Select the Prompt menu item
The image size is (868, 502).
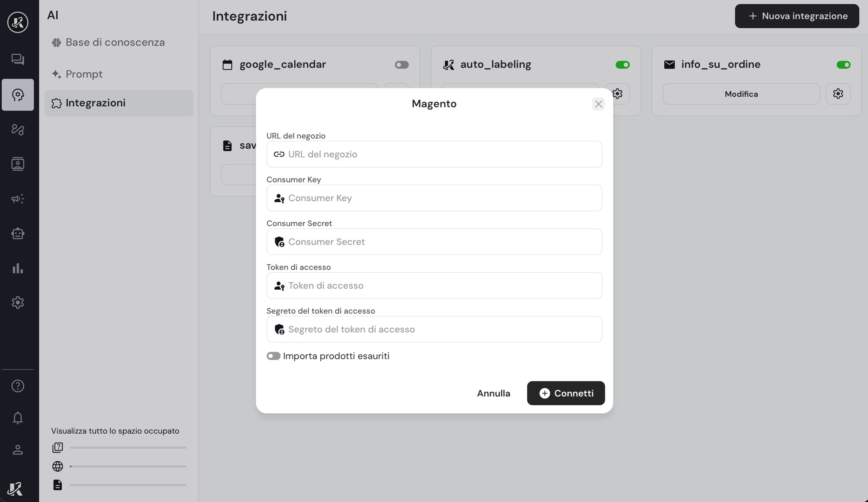[x=84, y=74]
